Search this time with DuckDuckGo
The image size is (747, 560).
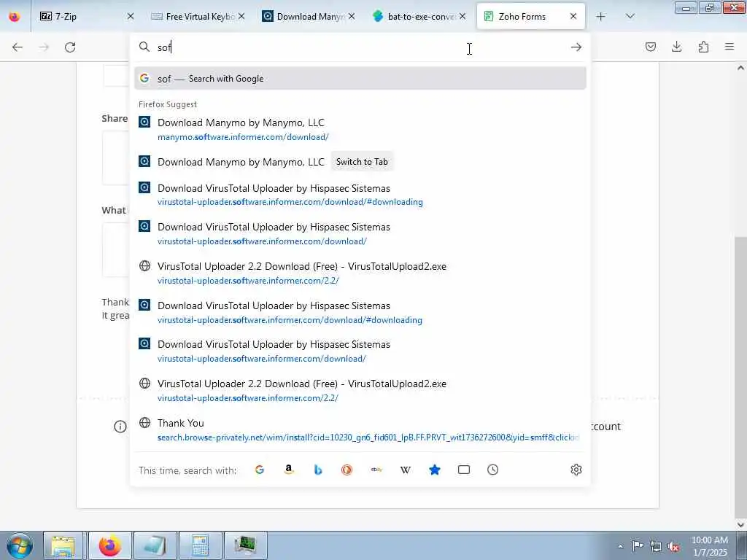click(347, 470)
